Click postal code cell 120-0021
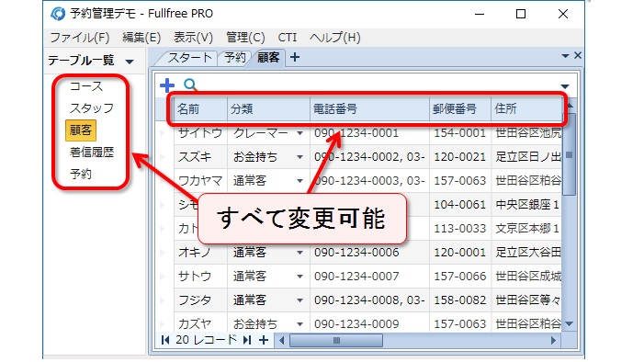 click(460, 157)
